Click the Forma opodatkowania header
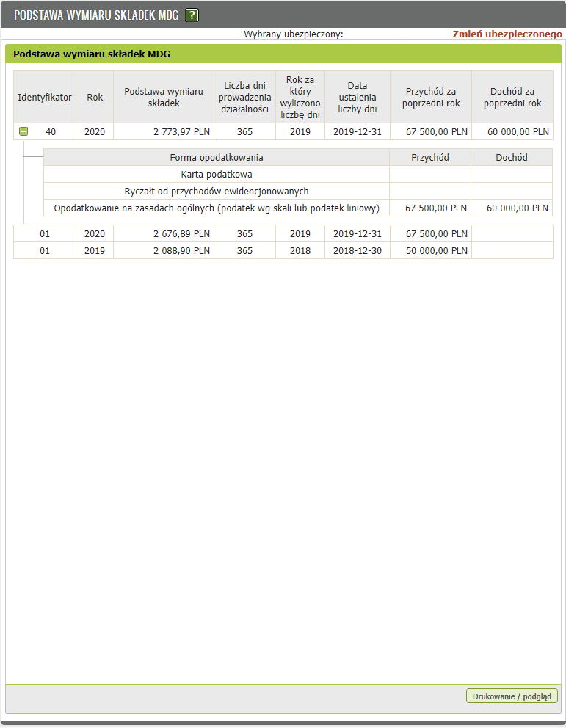566x728 pixels. click(x=217, y=157)
